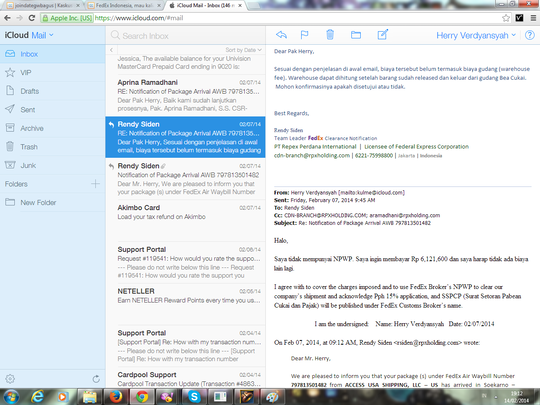Click the Apple Inc. [US] security badge
This screenshot has height=405, width=540.
pos(67,18)
